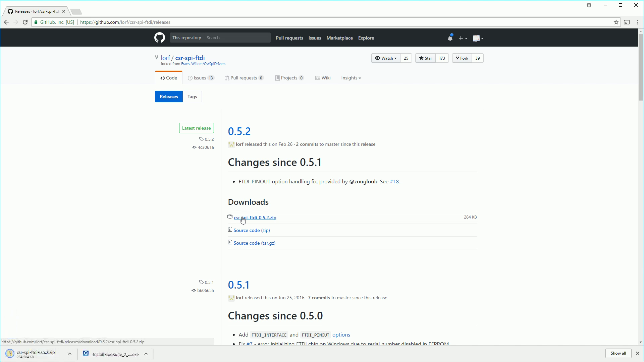Open the FTDI options link
This screenshot has height=362, width=644.
341,335
